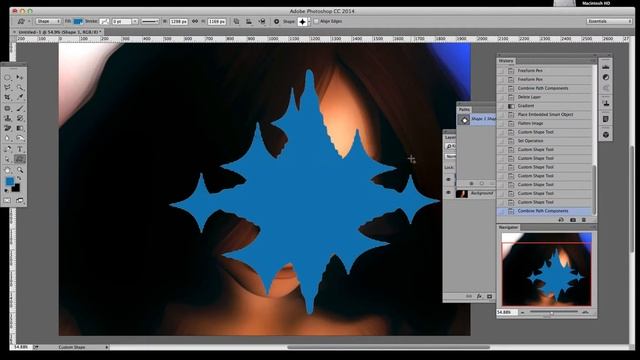This screenshot has width=640, height=360.
Task: Delete current history state with trash icon
Action: click(x=584, y=220)
